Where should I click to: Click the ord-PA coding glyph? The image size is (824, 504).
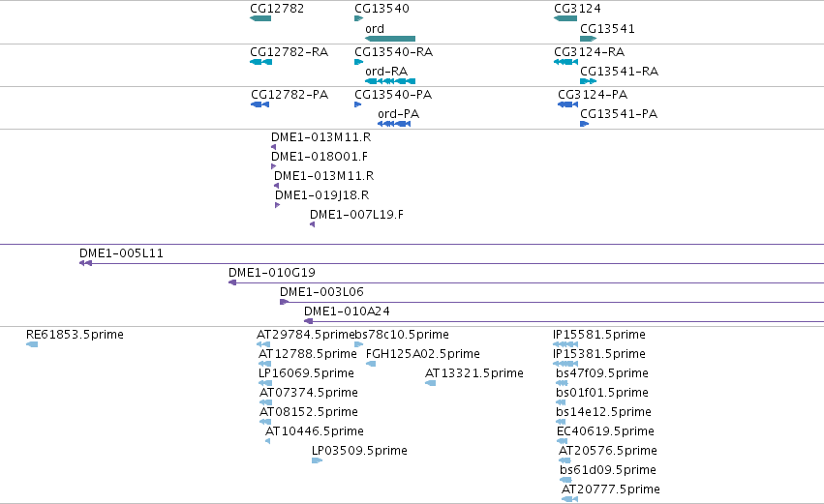[x=394, y=124]
